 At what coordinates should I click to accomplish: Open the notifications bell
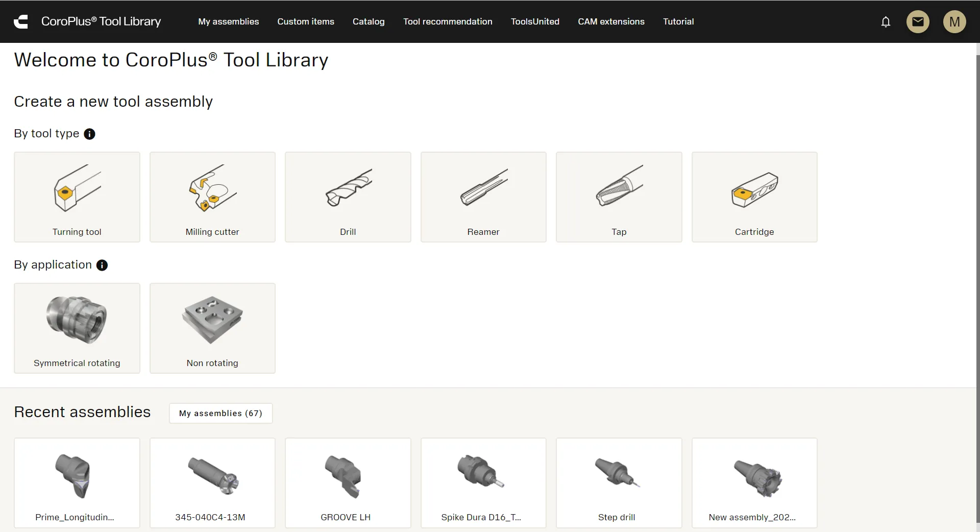pos(886,21)
